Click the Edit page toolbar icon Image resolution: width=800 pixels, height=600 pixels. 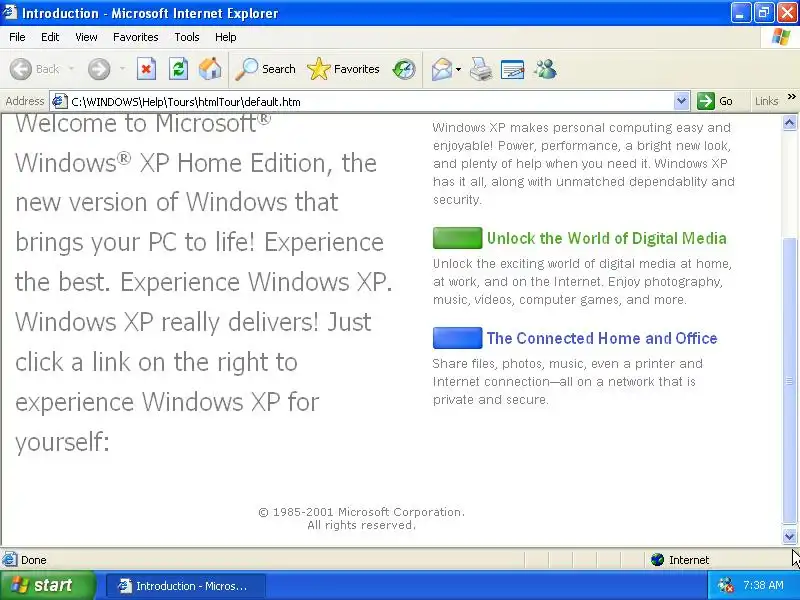point(512,69)
